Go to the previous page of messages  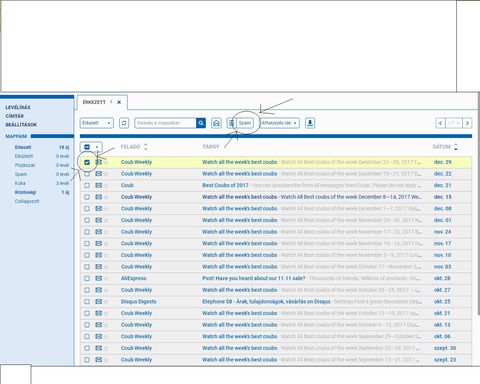[x=440, y=123]
